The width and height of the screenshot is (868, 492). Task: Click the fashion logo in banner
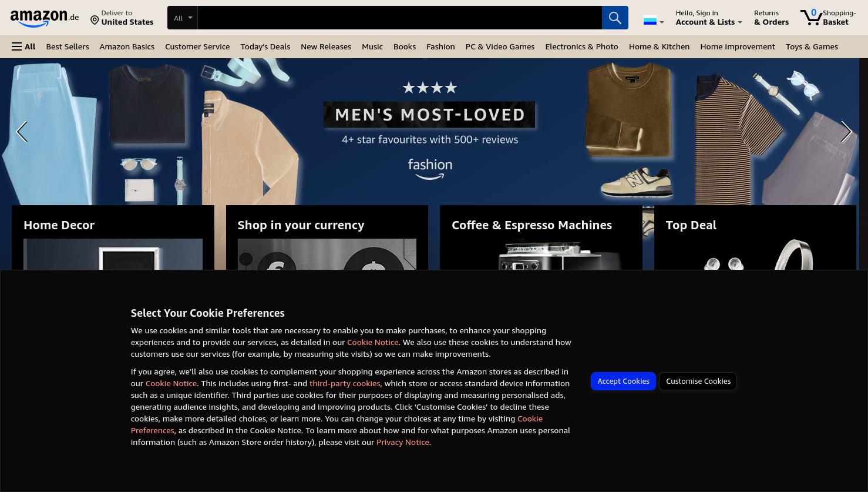(430, 169)
